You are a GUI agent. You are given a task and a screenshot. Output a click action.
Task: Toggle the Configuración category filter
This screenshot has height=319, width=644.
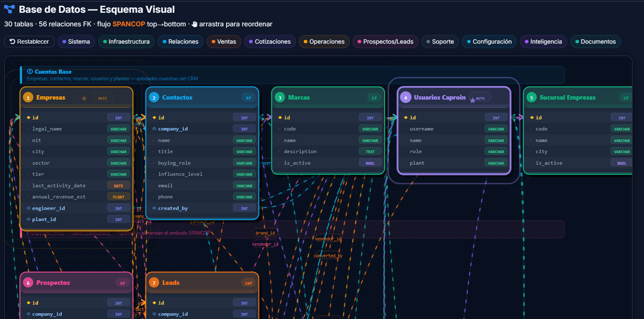pyautogui.click(x=489, y=42)
